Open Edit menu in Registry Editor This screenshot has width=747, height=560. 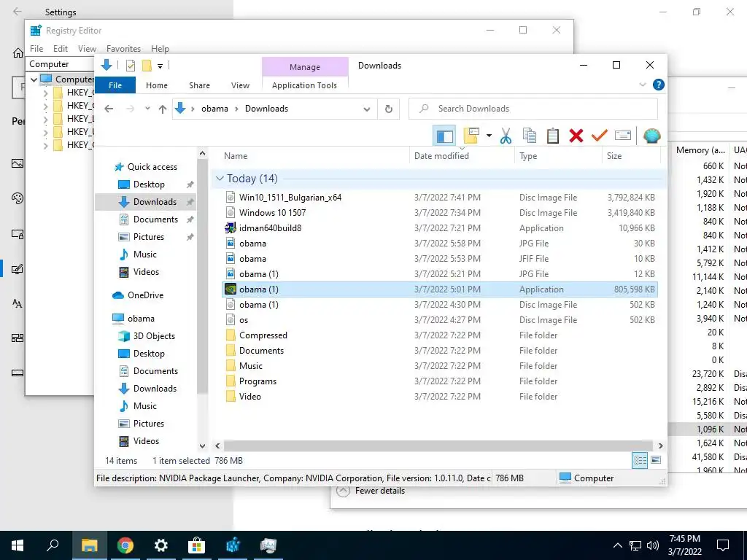[61, 49]
